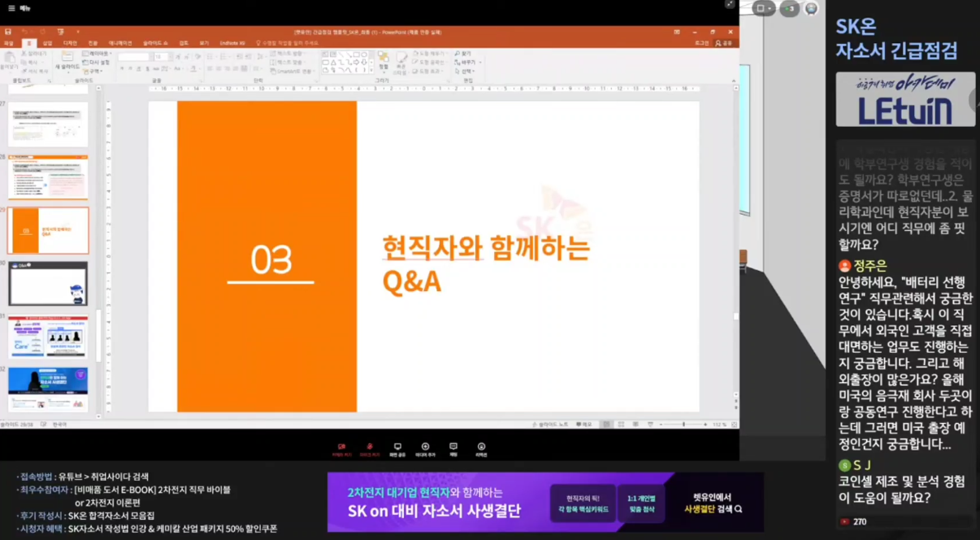Click the '03' number on the slide
Viewport: 980px width, 540px height.
click(271, 260)
